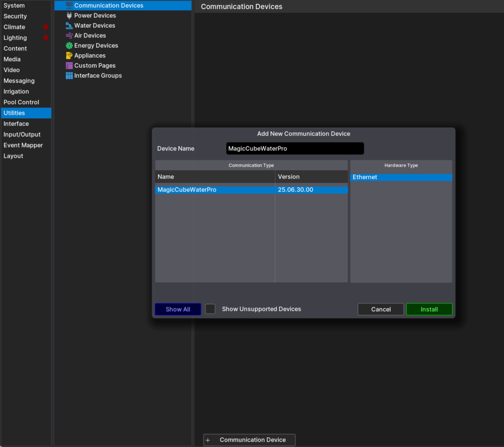
Task: Cancel adding the communication device
Action: [380, 309]
